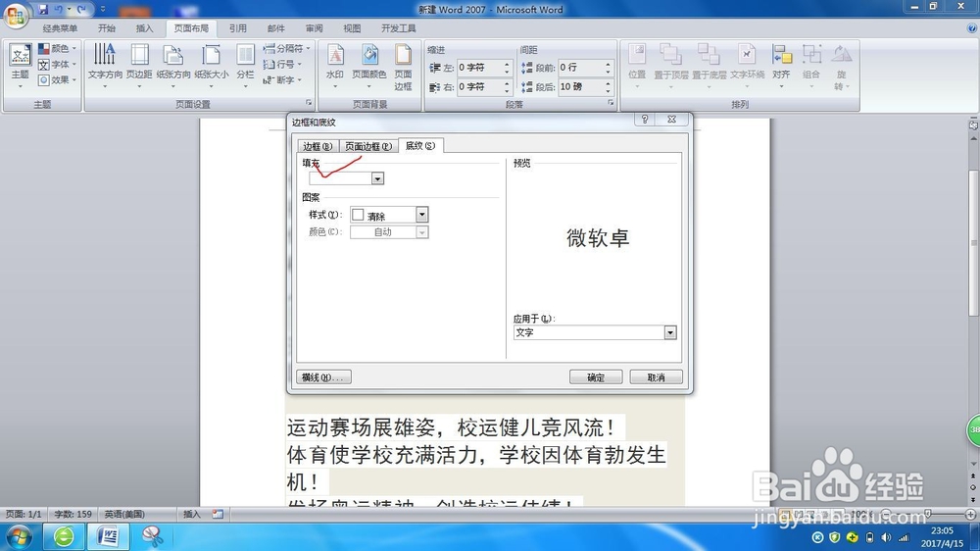
Task: Click the spacing before (段前) input field
Action: click(580, 68)
